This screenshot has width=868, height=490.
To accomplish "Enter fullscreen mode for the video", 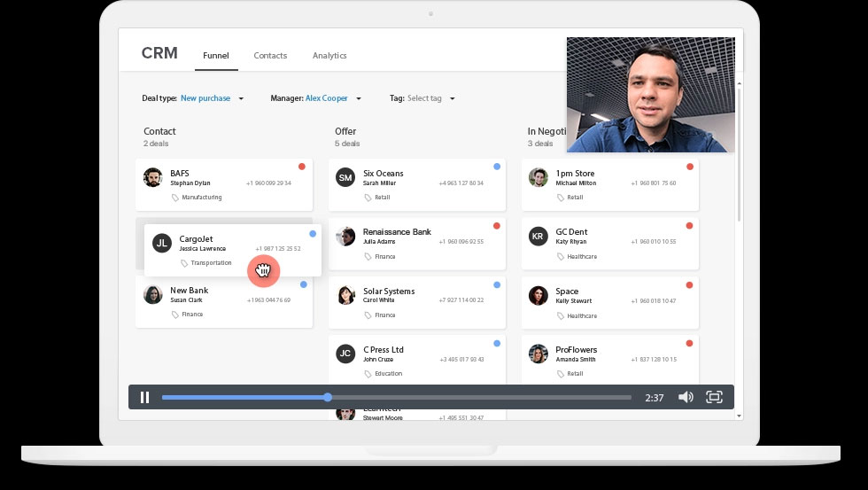I will click(x=714, y=397).
